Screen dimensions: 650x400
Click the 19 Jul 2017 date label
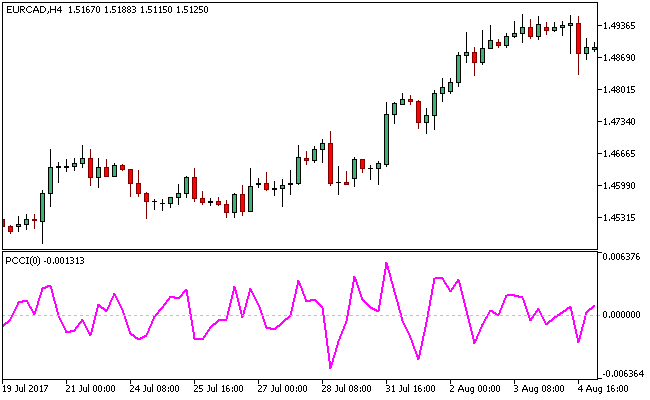point(25,389)
